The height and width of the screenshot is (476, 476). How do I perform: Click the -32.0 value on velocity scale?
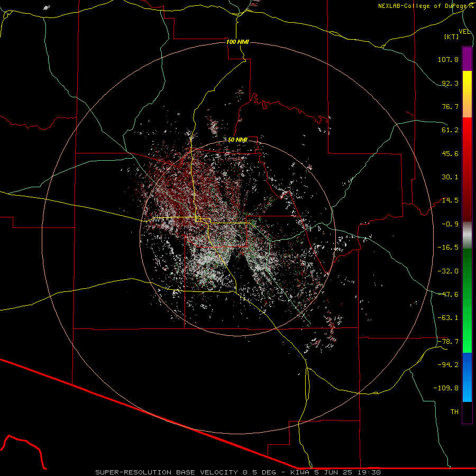tap(448, 271)
